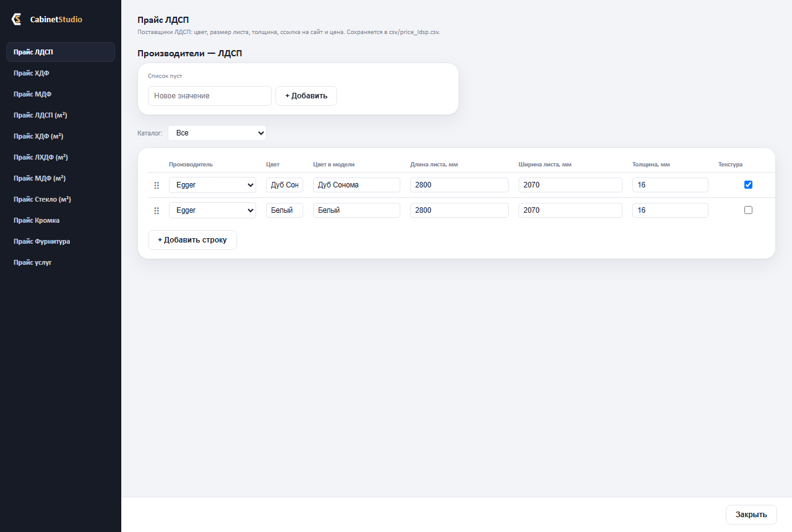Click the Производитель column header
Viewport: 792px width, 532px height.
click(x=191, y=165)
